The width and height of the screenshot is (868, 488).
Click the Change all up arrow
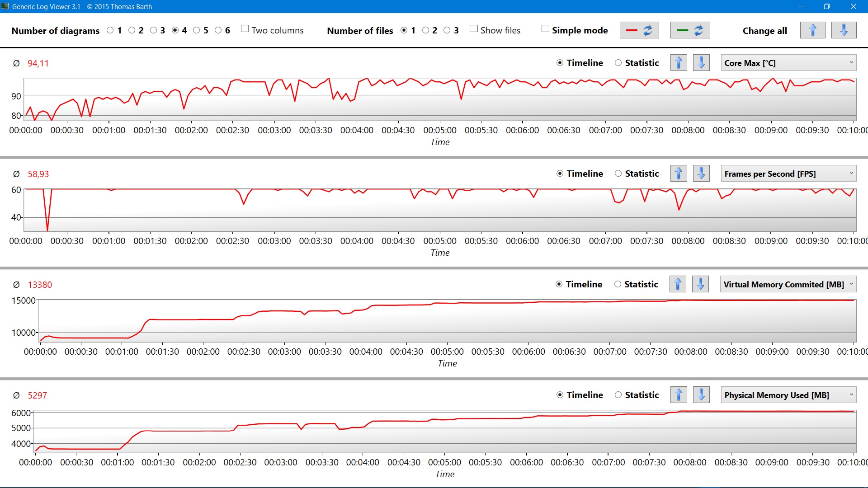click(x=812, y=30)
